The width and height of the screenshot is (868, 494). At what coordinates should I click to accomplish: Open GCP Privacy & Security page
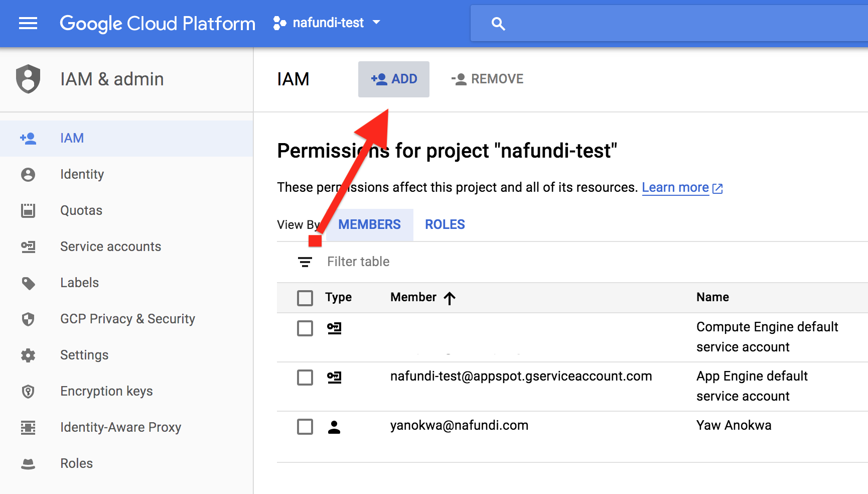click(x=126, y=319)
